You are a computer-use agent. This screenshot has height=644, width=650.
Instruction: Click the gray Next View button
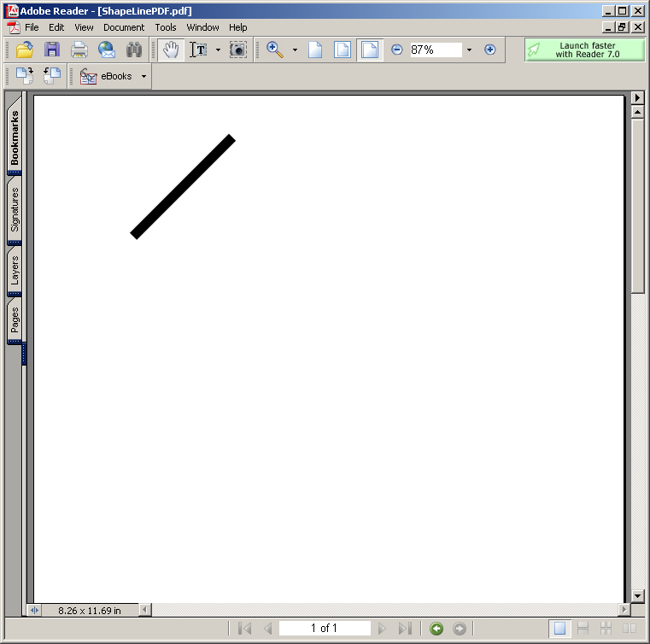tap(460, 629)
